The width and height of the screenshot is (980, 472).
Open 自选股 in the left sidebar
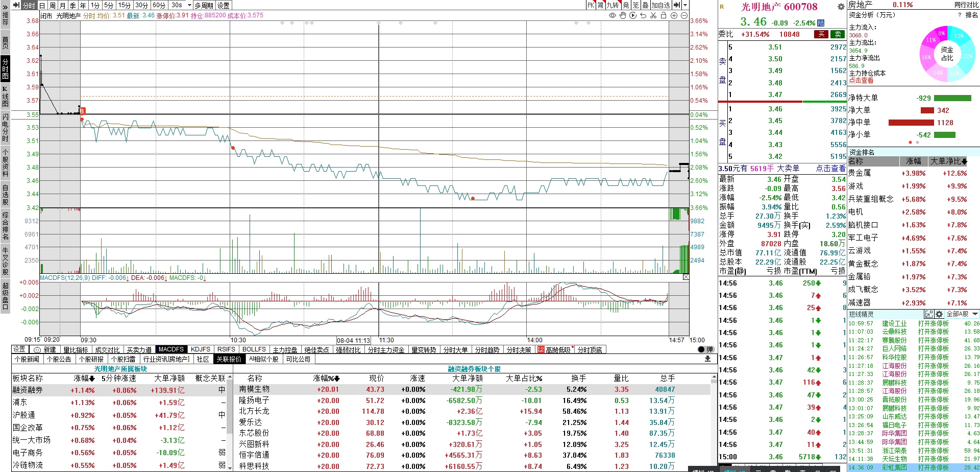coord(5,195)
